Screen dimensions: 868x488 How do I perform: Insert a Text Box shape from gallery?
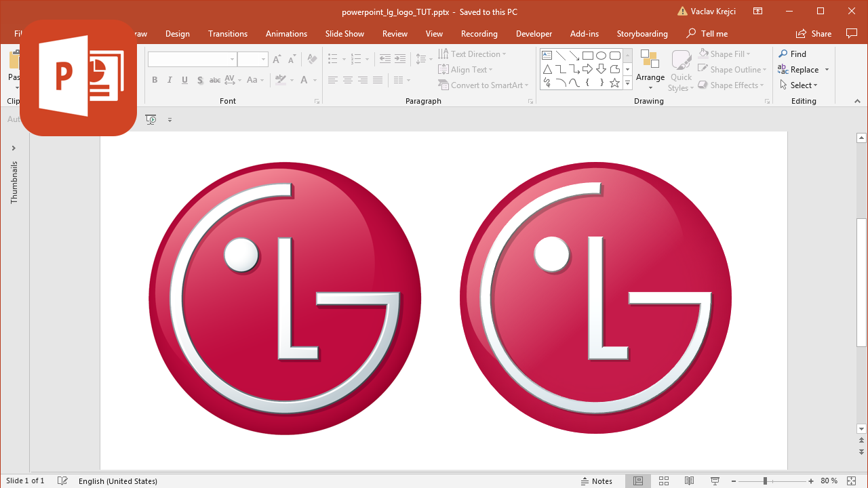click(x=547, y=56)
